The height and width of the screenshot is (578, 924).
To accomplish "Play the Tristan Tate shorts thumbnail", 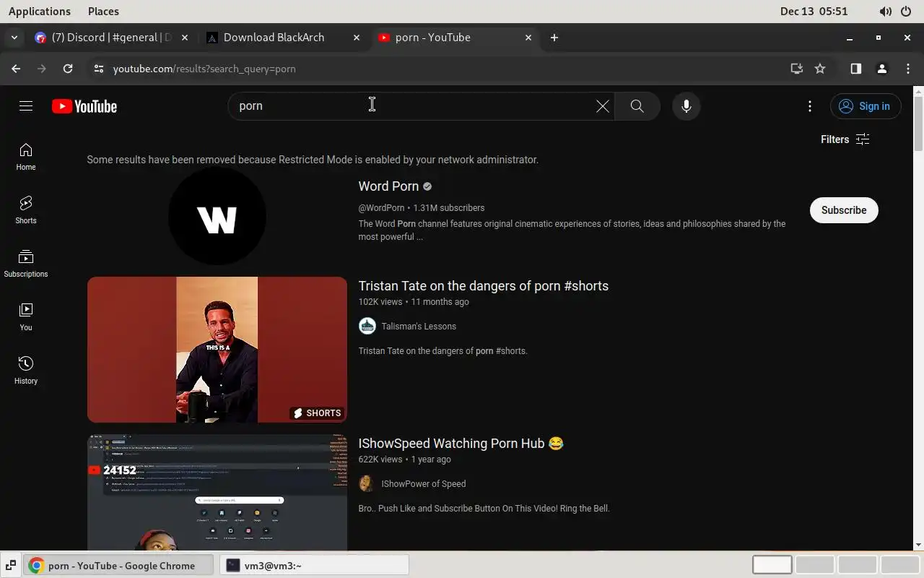I will 217,350.
